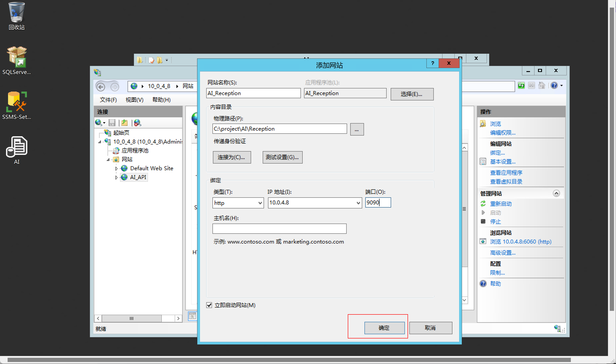Expand the Default Web Site node arrow
This screenshot has height=364, width=616.
[116, 168]
